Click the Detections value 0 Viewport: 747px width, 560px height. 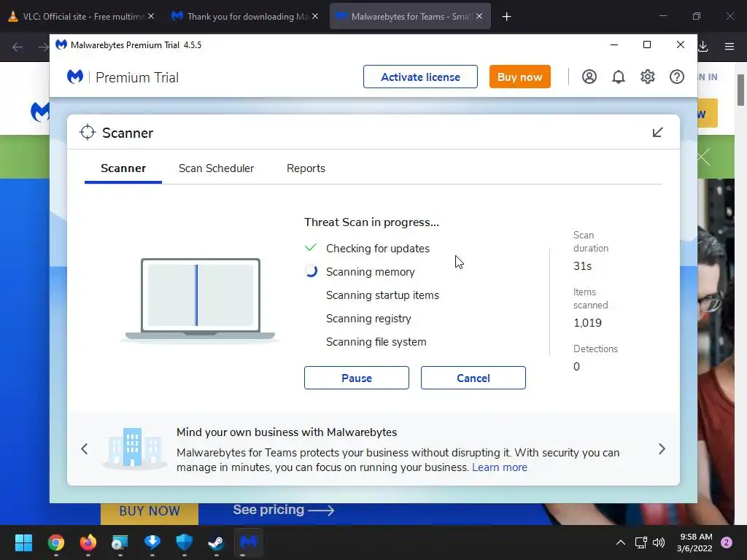click(x=576, y=367)
